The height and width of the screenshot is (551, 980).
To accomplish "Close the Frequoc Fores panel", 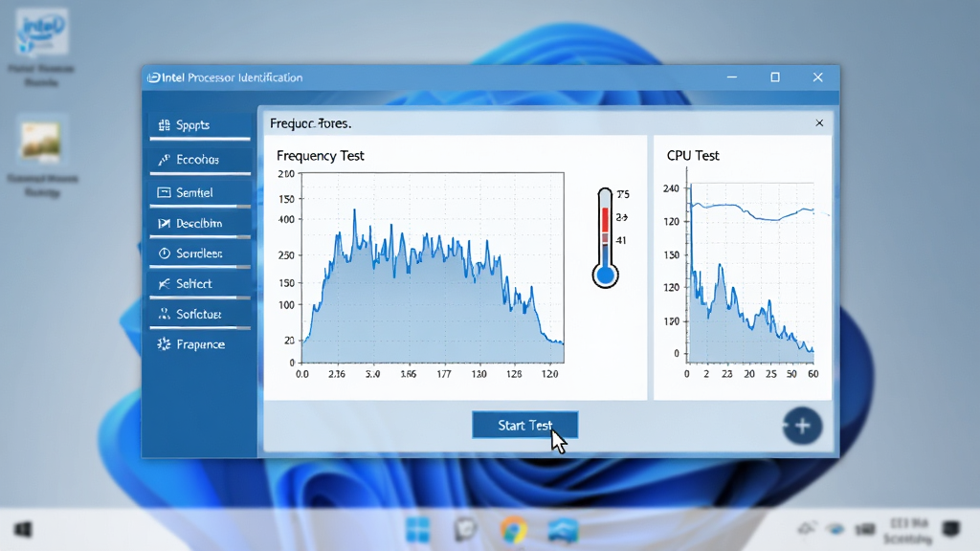I will (x=819, y=123).
